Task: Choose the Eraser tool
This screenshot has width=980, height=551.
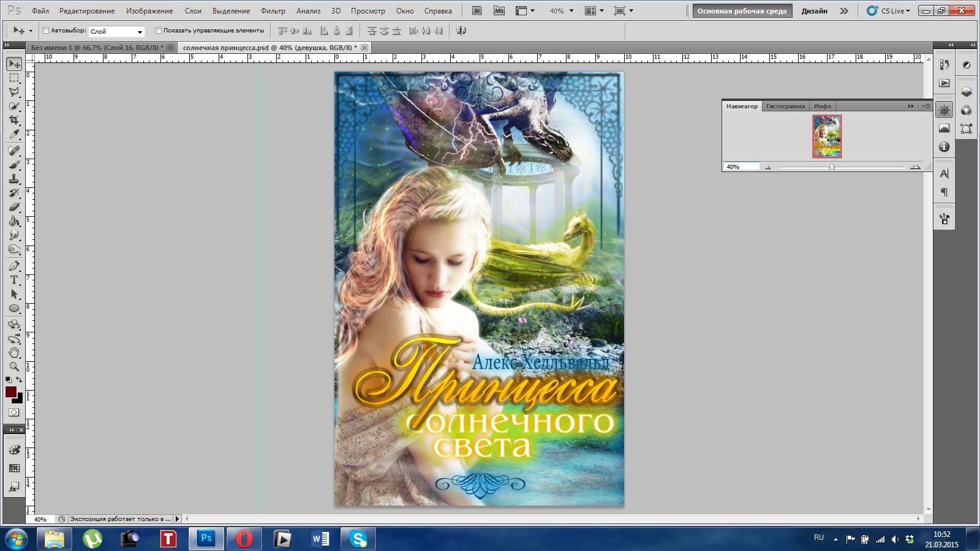Action: click(14, 207)
